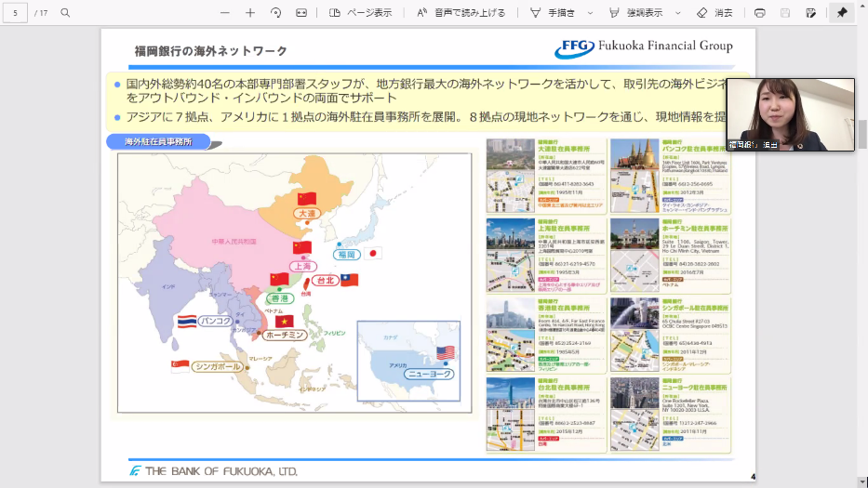
Task: Click the 上海 label on the map
Action: coord(302,266)
